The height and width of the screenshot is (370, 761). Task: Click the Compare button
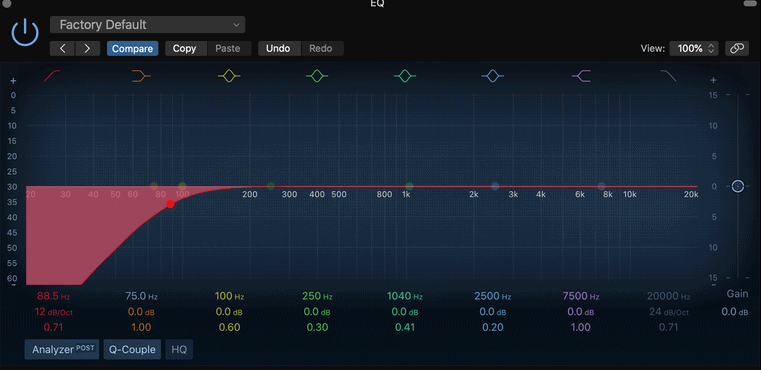click(132, 49)
